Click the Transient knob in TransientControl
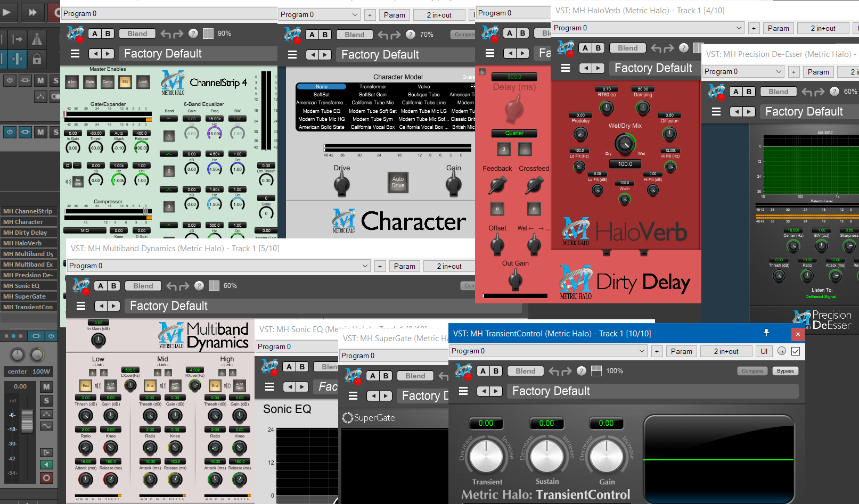859x504 pixels. 486,456
